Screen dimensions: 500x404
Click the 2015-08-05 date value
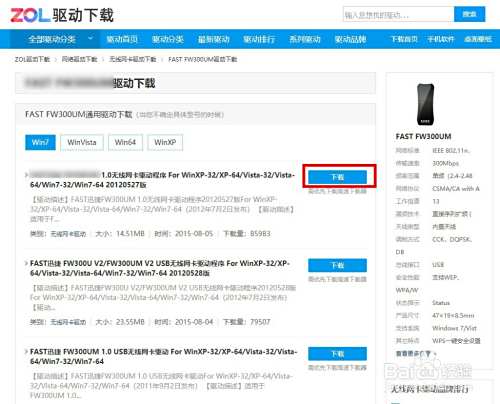pos(194,234)
